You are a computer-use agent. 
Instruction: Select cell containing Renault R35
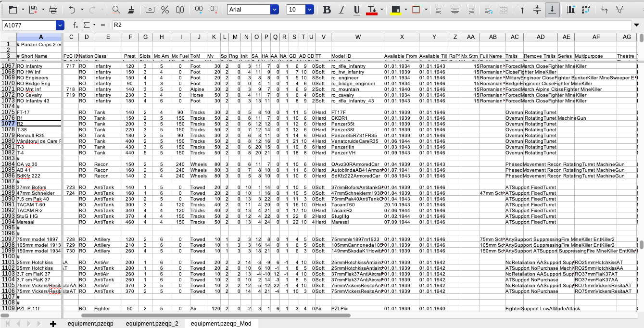pos(39,136)
